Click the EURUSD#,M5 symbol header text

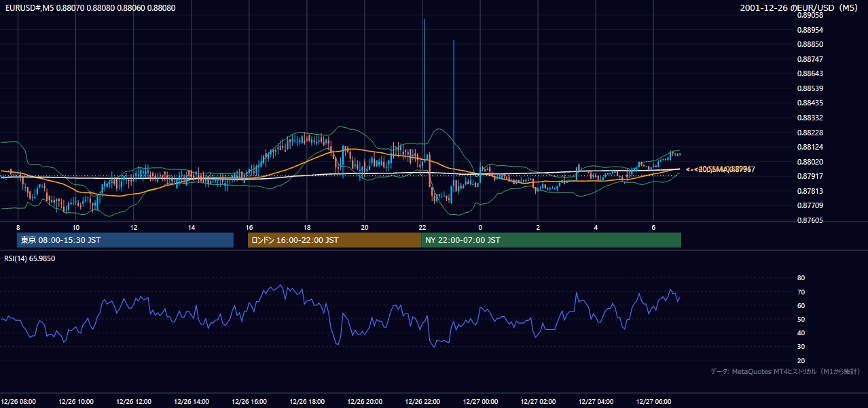89,8
